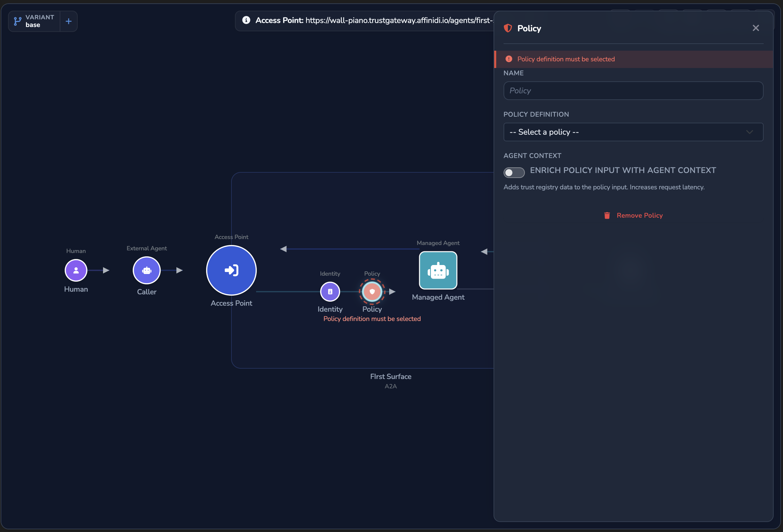Select the Managed Agent robot node

coord(438,270)
